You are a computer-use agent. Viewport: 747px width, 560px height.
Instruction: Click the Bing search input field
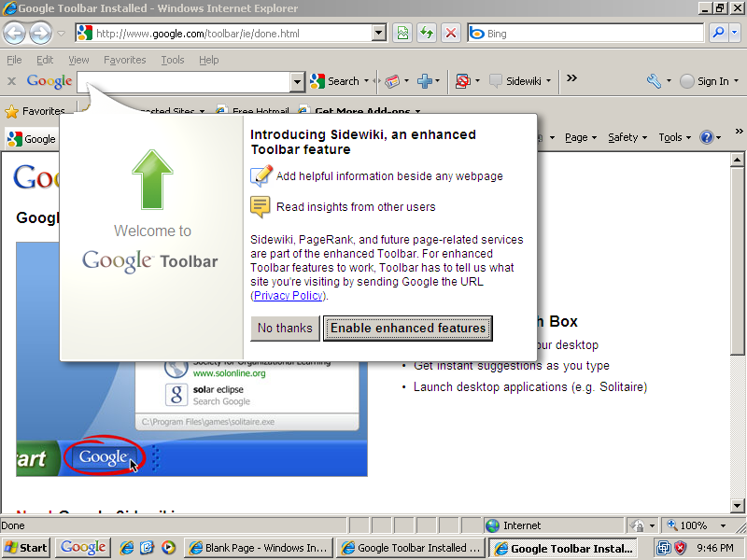coord(586,34)
